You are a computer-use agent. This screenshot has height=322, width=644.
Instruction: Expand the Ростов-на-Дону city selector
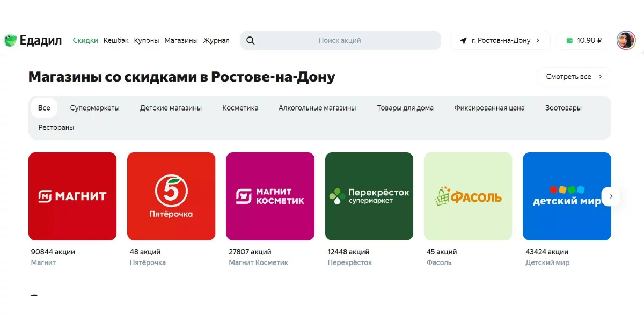point(500,40)
